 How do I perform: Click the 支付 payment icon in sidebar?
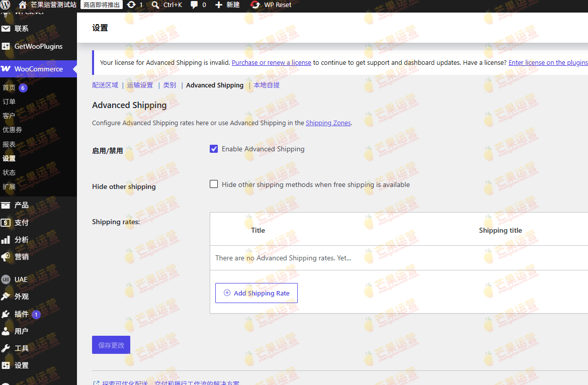pyautogui.click(x=6, y=223)
